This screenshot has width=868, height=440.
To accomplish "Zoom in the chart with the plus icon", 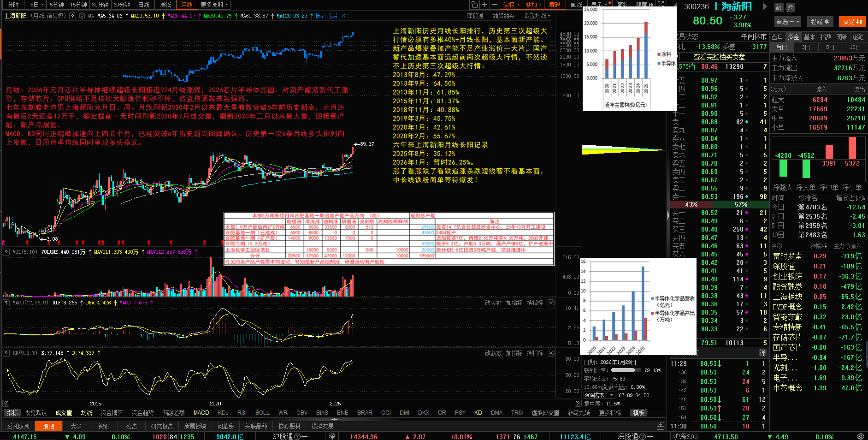I will (x=484, y=5).
